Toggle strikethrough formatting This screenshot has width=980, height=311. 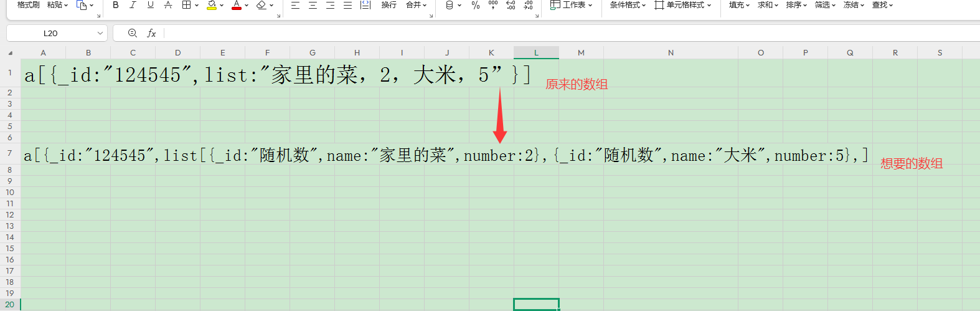[x=167, y=5]
